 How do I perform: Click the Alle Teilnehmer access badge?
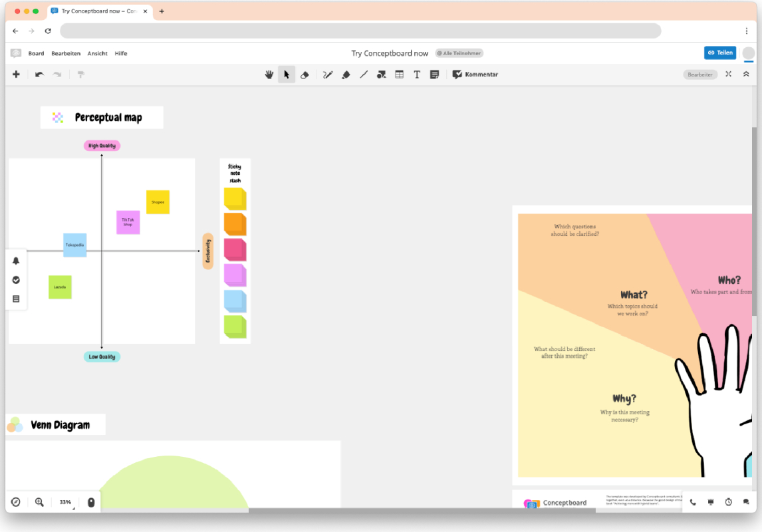(x=459, y=53)
